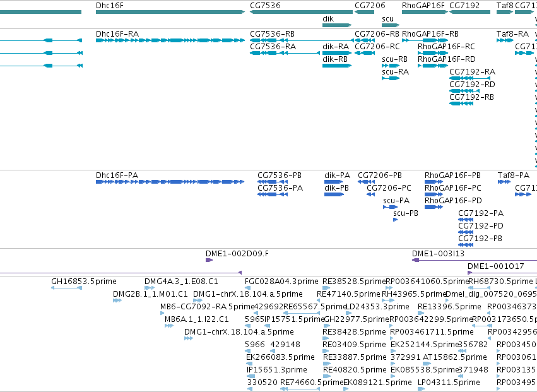Click the RhoGAP16F gene label

pyautogui.click(x=423, y=6)
